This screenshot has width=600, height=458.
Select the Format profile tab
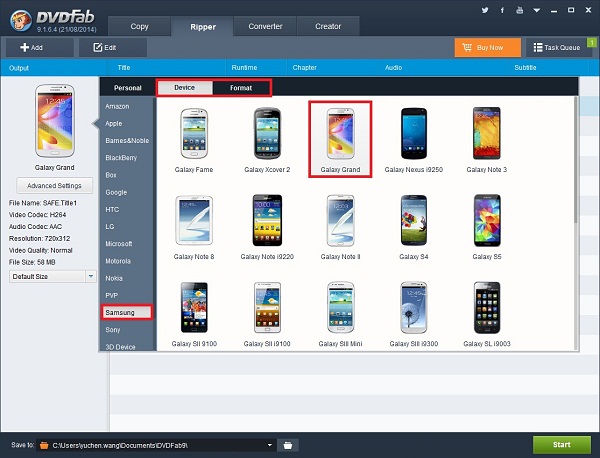tap(241, 88)
